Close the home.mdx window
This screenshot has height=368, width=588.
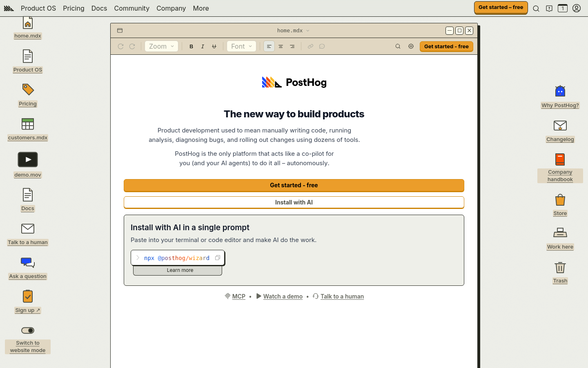(x=469, y=31)
